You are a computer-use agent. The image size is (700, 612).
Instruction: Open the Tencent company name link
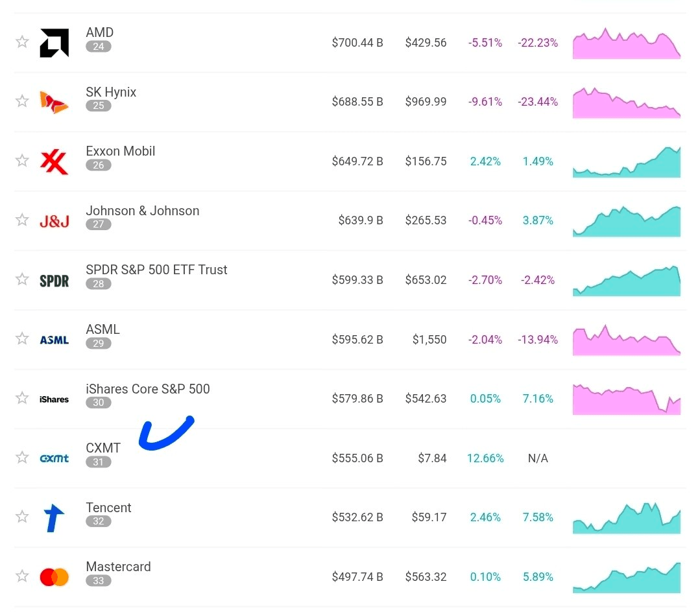[x=108, y=507]
